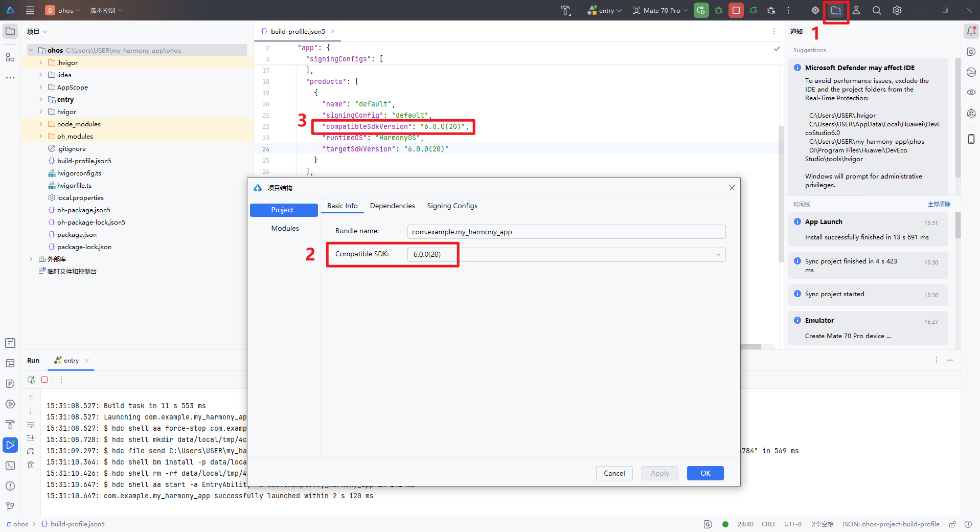The image size is (980, 532).
Task: Click OK in Project Structure dialog
Action: (x=705, y=473)
